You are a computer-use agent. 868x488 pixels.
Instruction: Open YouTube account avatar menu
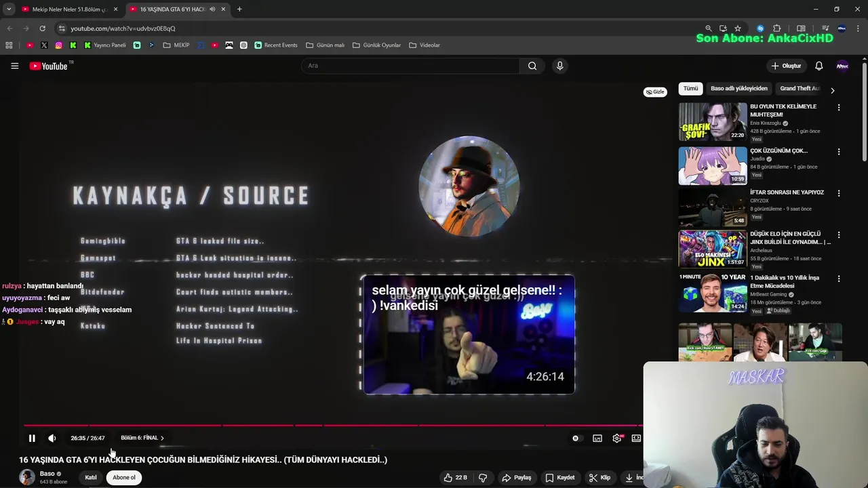(842, 66)
